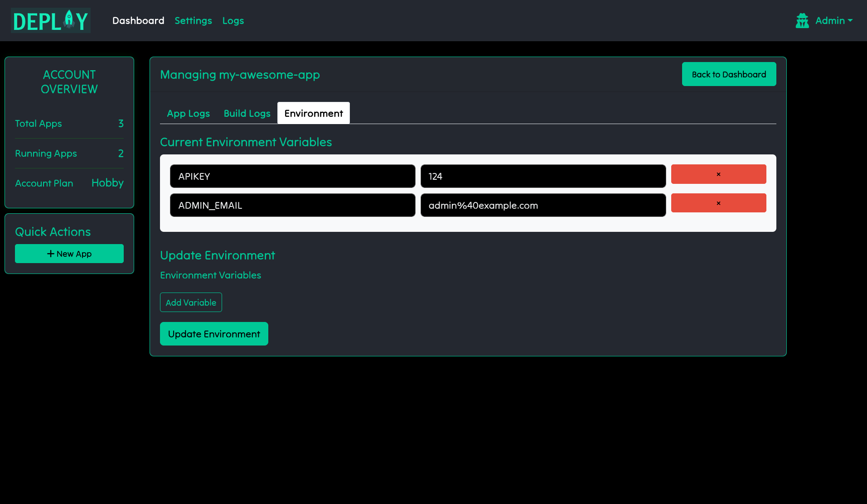Click Update Environment to save changes
This screenshot has width=867, height=504.
click(213, 334)
